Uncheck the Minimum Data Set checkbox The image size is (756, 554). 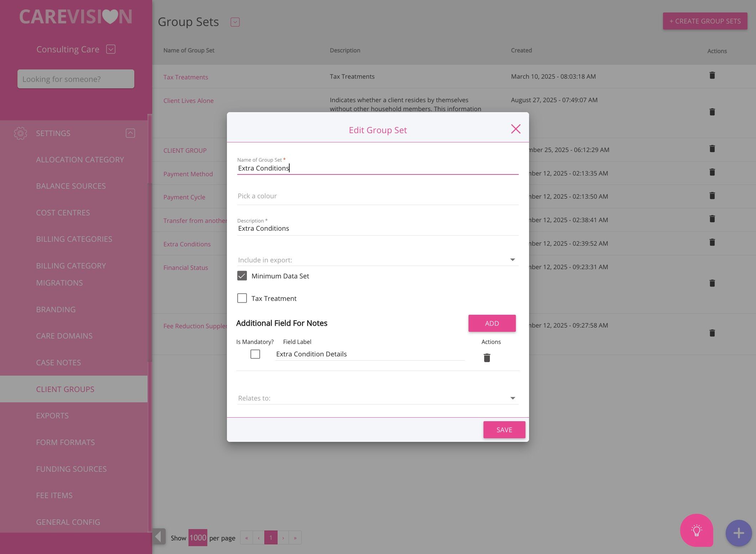pos(242,276)
